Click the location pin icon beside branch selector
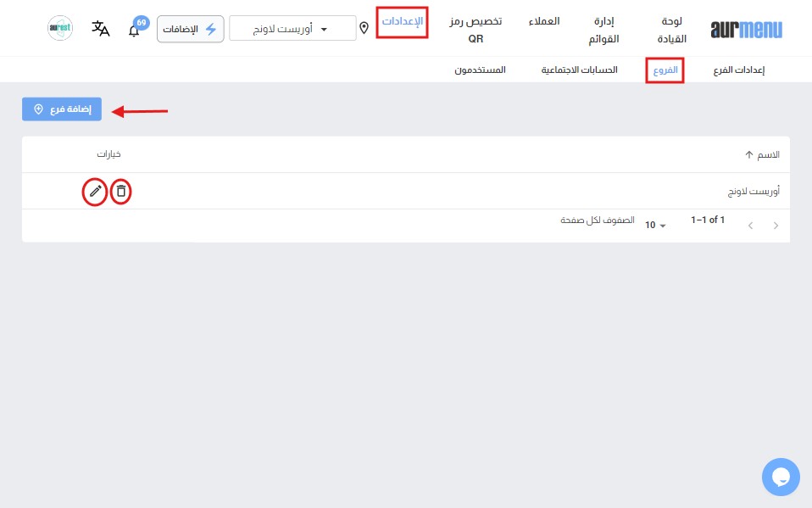Screen dimensions: 812x508 pos(364,29)
